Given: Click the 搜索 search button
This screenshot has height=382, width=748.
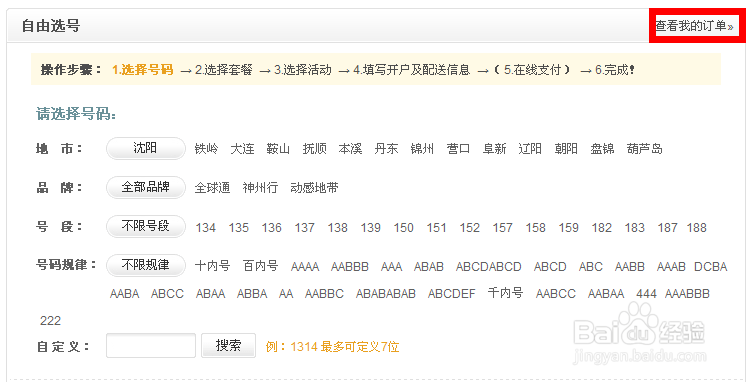Looking at the screenshot, I should click(x=229, y=345).
